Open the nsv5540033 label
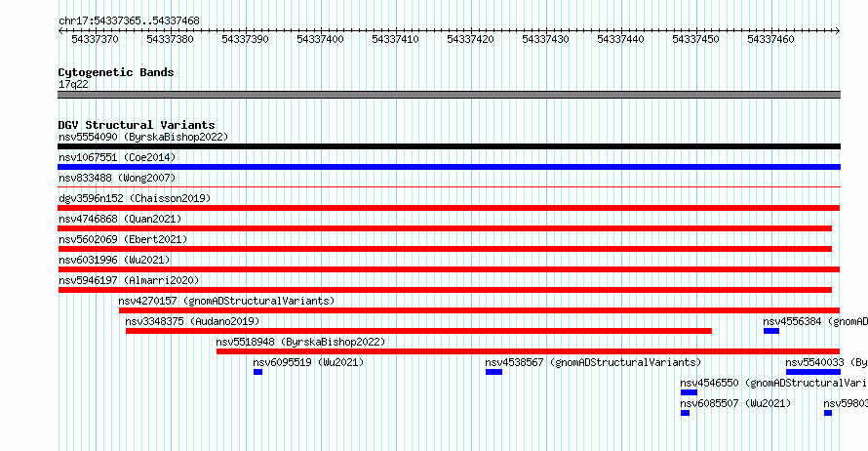This screenshot has height=451, width=868. click(826, 362)
